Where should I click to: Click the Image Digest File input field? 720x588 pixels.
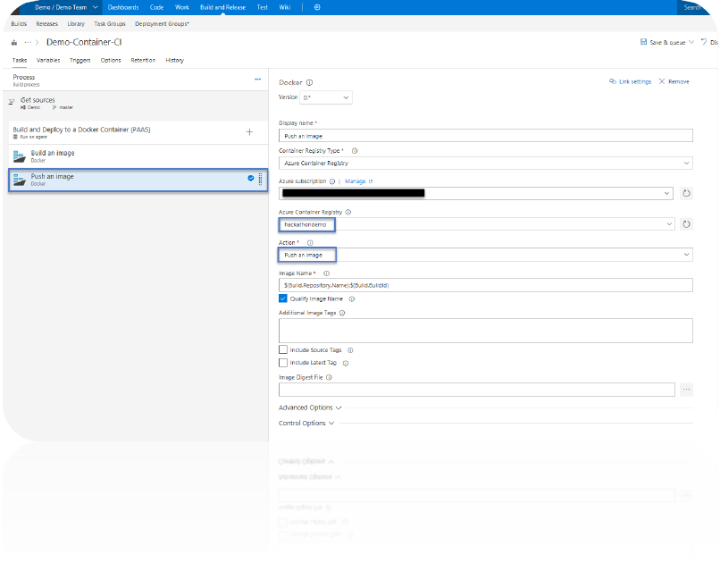(477, 390)
